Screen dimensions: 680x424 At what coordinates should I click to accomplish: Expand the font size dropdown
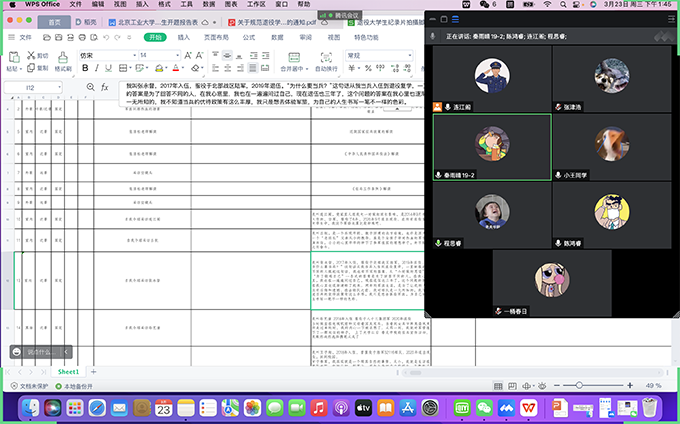pyautogui.click(x=170, y=55)
